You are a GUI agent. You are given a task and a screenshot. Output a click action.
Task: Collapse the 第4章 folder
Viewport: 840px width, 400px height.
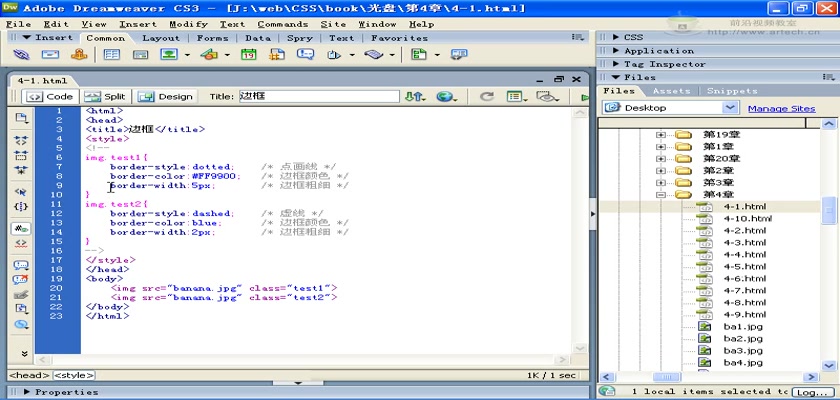tap(661, 194)
